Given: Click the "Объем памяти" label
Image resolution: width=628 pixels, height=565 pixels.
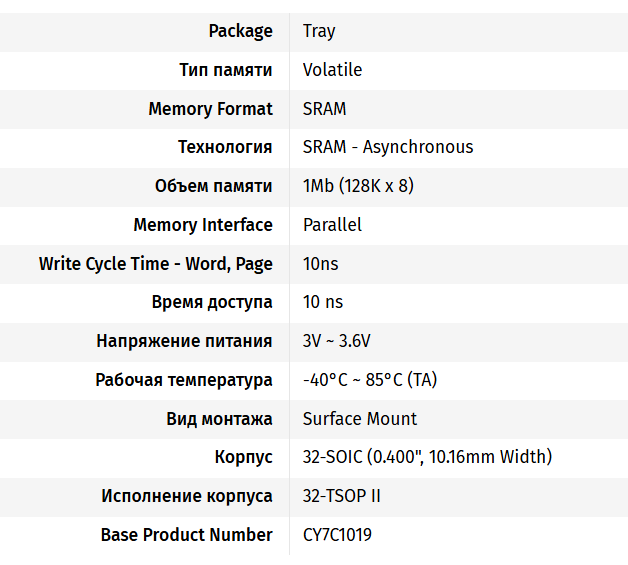Looking at the screenshot, I should coord(213,186).
